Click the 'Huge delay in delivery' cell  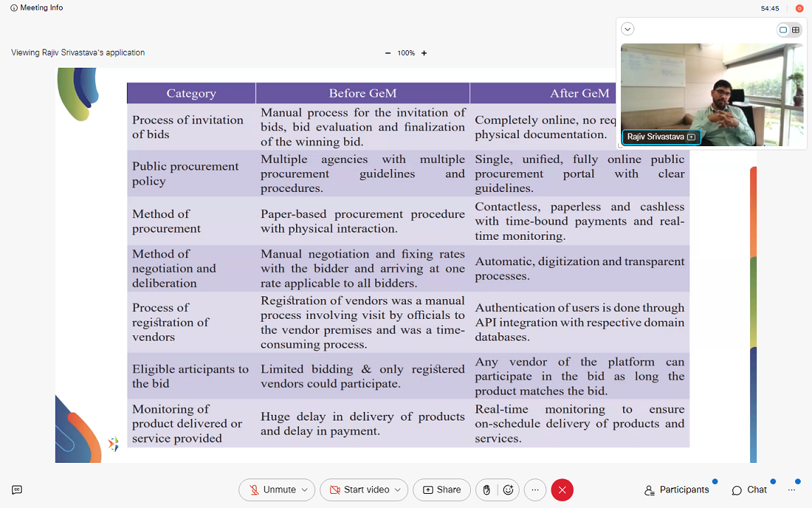[x=362, y=423]
